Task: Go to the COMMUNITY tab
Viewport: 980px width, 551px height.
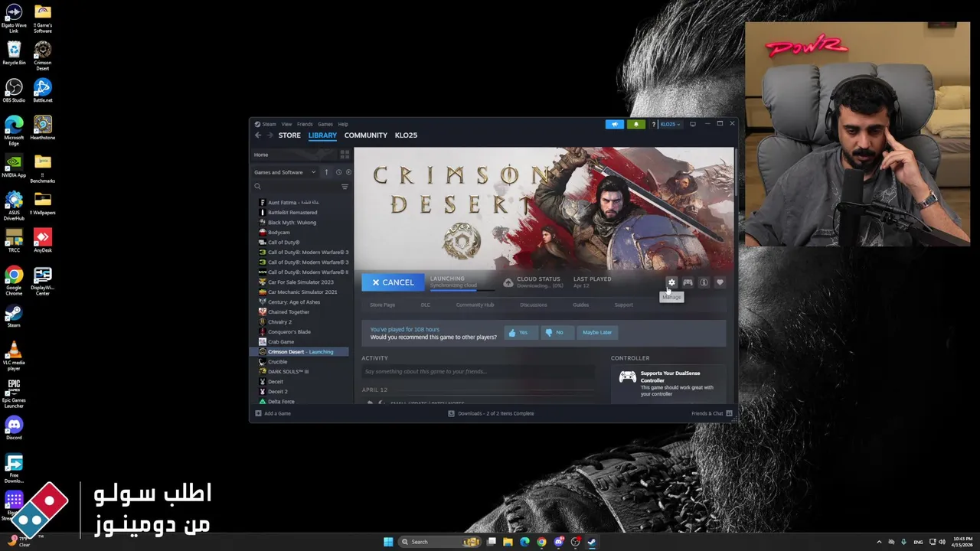Action: (366, 135)
